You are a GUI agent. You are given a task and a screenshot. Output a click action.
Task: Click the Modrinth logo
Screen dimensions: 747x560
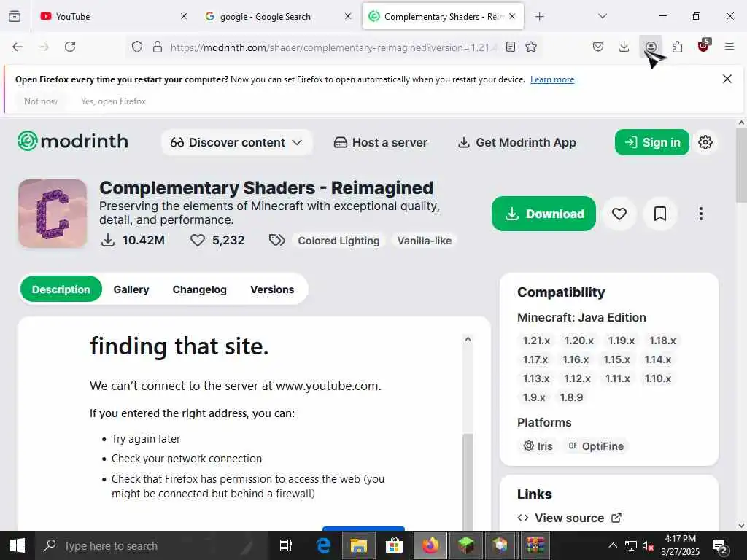tap(73, 141)
